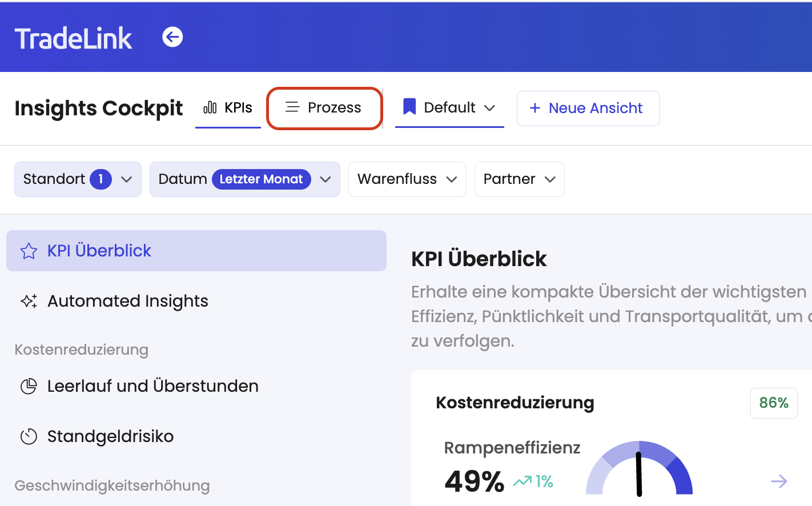Click the arrow icon right of Rampeneffizienz gauge
This screenshot has height=506, width=812.
pos(779,481)
